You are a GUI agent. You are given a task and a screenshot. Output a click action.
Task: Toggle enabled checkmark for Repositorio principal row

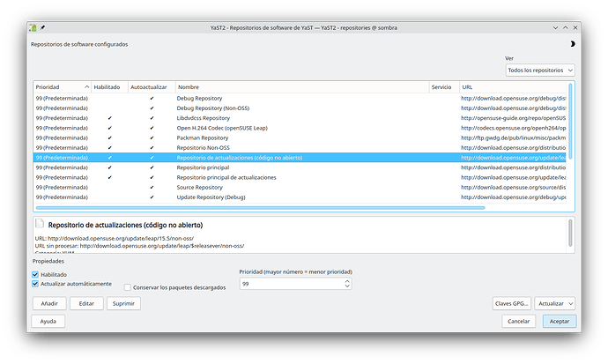coord(110,167)
